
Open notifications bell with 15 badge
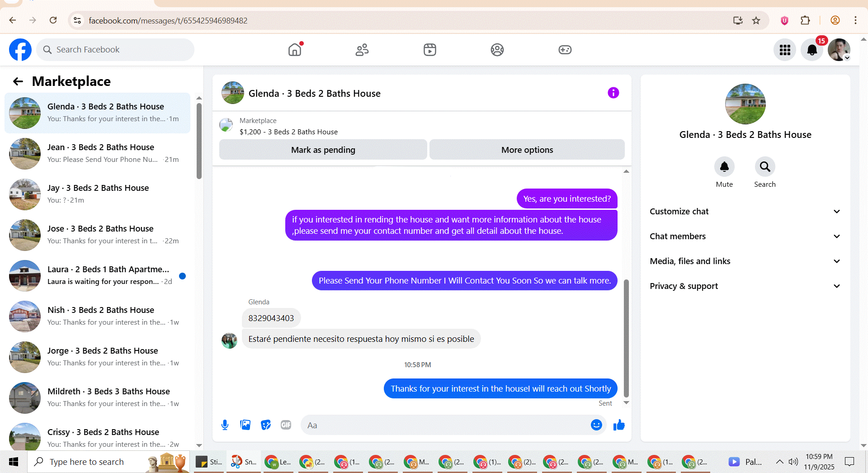tap(812, 50)
